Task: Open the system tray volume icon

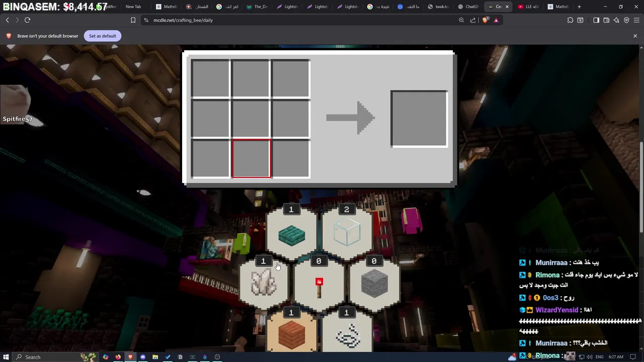Action: tap(589, 357)
